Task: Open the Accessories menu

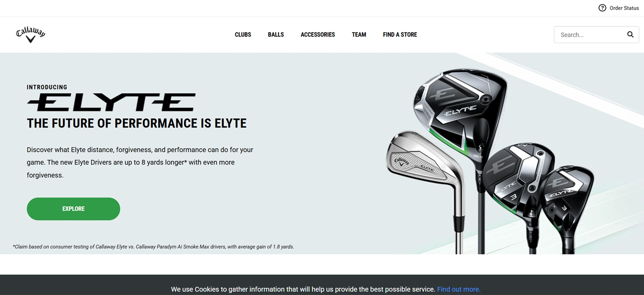Action: pos(318,35)
